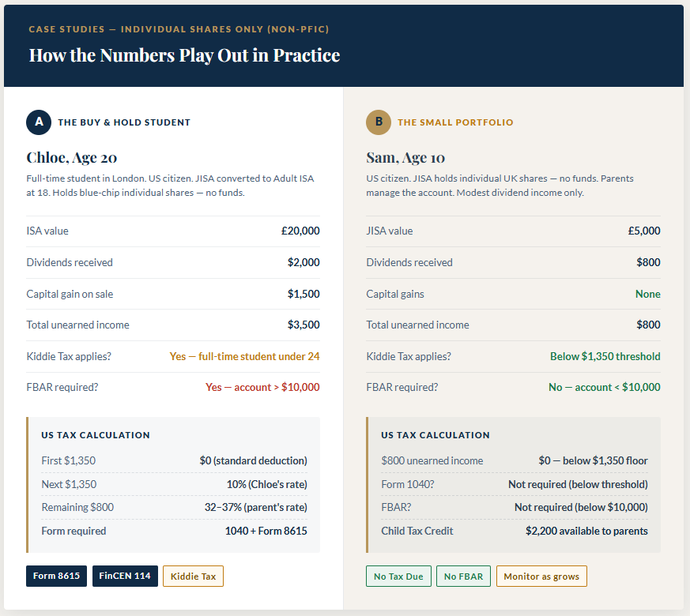Click the navy circle A badge
Image resolution: width=690 pixels, height=616 pixels.
pos(39,122)
